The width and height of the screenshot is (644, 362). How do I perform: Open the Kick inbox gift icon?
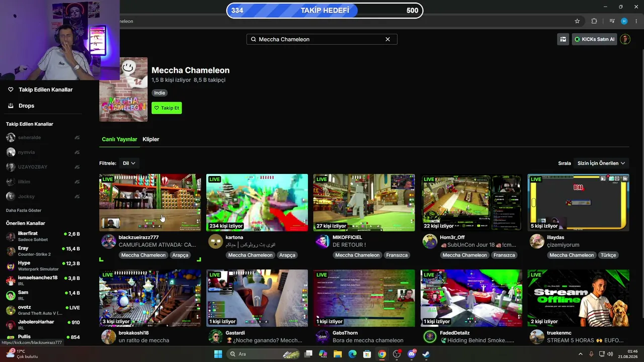[563, 39]
